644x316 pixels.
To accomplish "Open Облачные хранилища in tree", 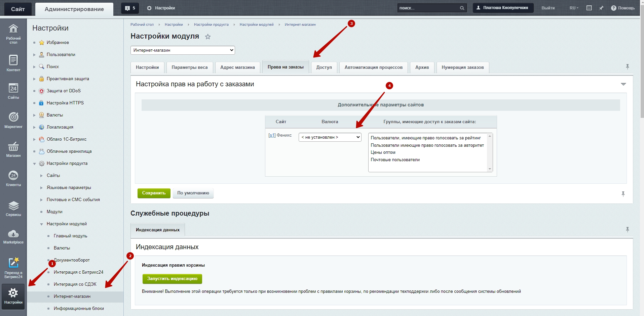I will (69, 151).
